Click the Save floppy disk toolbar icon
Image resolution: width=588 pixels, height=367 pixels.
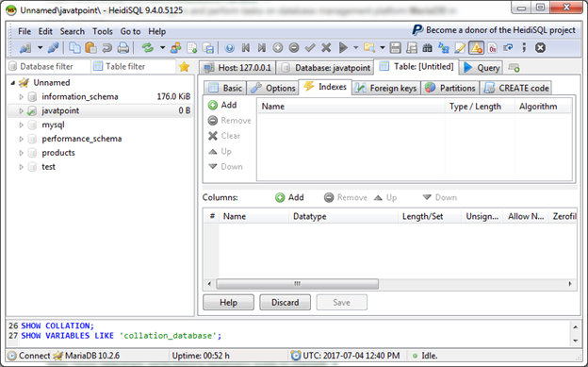point(395,48)
